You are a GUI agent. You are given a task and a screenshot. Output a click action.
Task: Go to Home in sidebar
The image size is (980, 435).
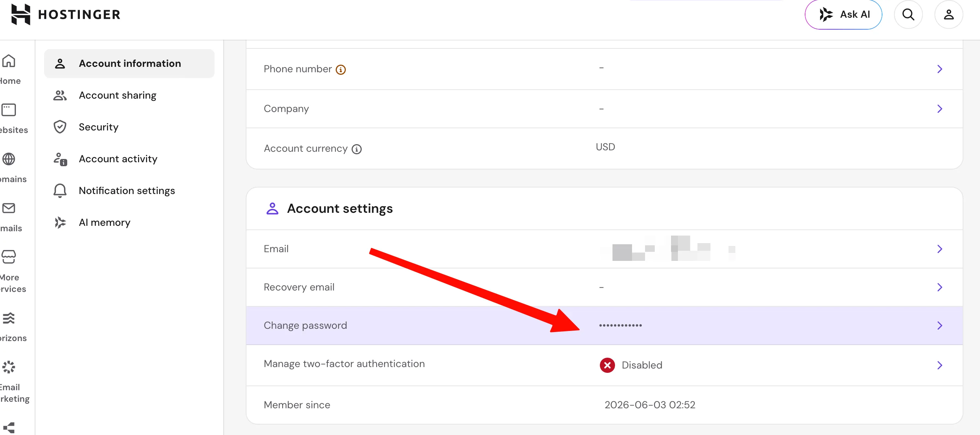point(9,69)
